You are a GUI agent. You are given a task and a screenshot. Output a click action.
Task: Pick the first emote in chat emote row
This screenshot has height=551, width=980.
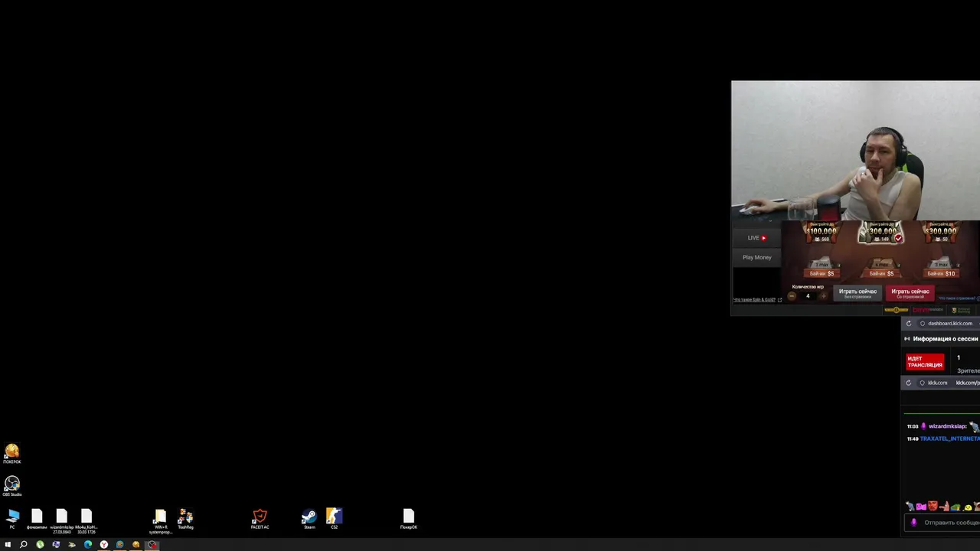tap(910, 506)
